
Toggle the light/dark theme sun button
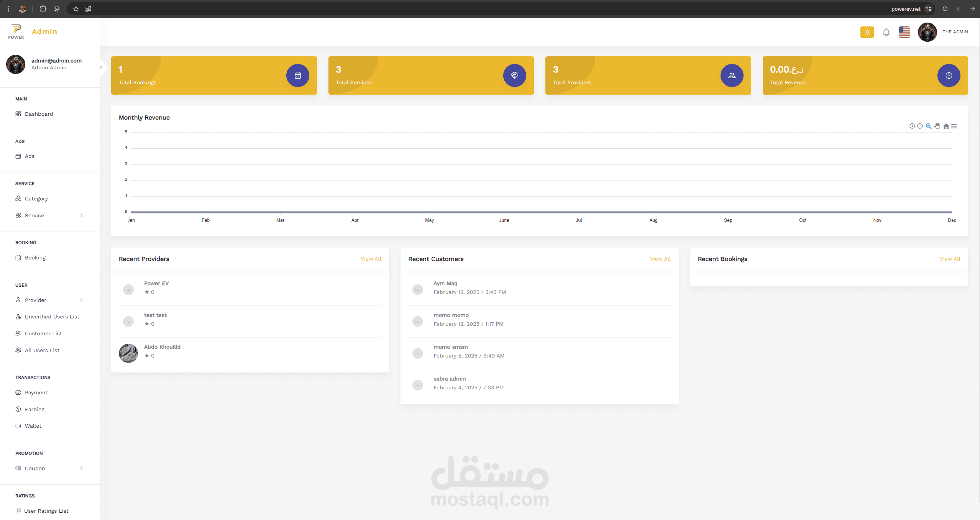click(x=867, y=32)
